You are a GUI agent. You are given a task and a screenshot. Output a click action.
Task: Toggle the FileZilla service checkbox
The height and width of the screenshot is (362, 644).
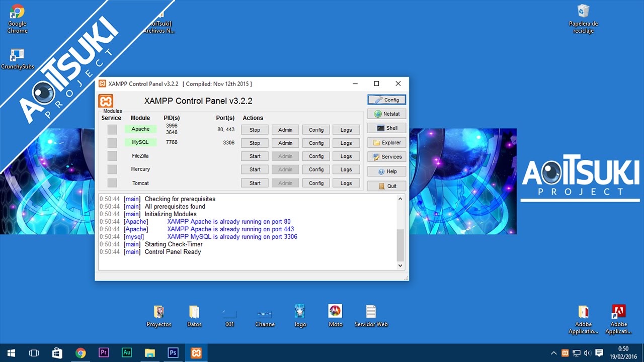[112, 156]
